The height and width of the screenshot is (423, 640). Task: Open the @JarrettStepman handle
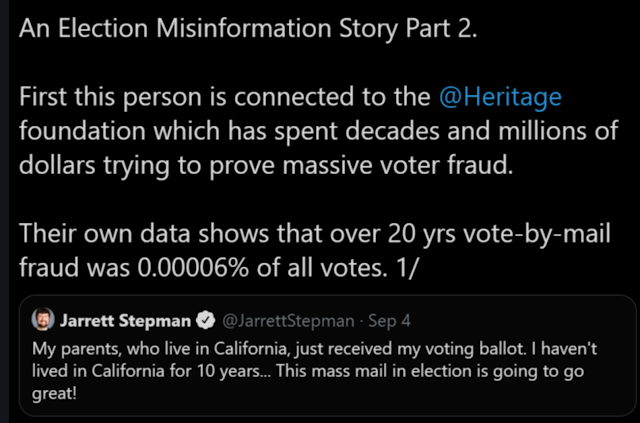point(288,321)
